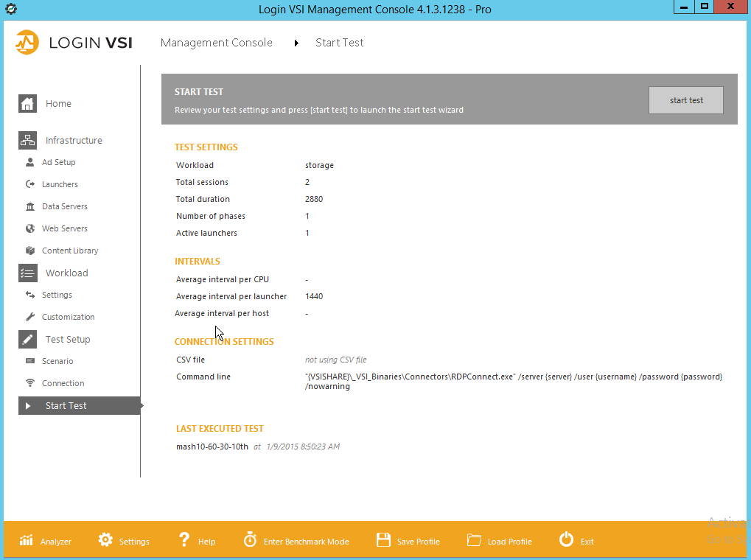Screen dimensions: 751x560
Task: Open the Infrastructure section
Action: (x=74, y=140)
